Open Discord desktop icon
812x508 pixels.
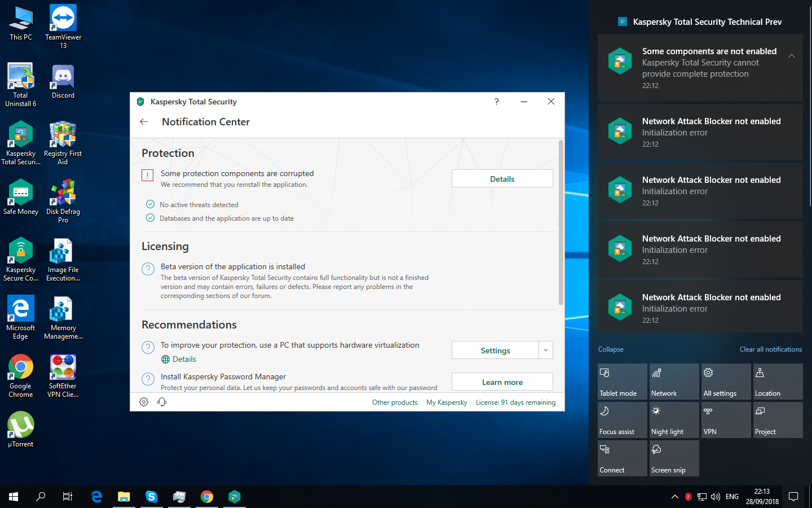click(x=63, y=81)
